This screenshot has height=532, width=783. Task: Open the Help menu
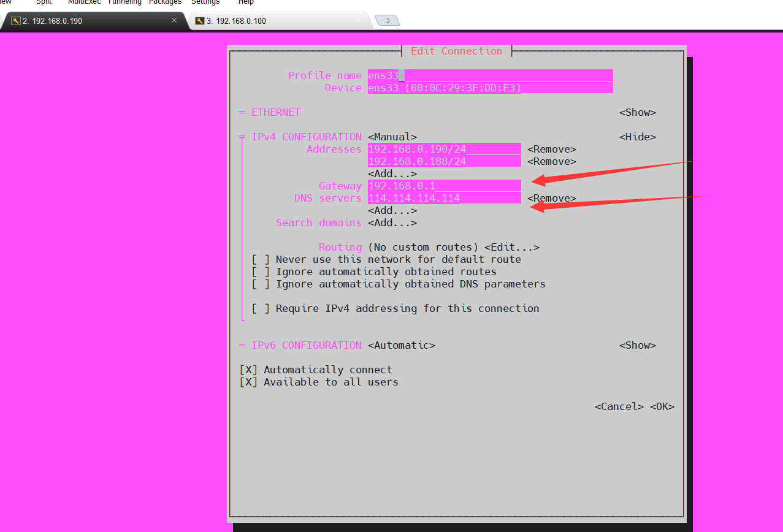click(246, 2)
